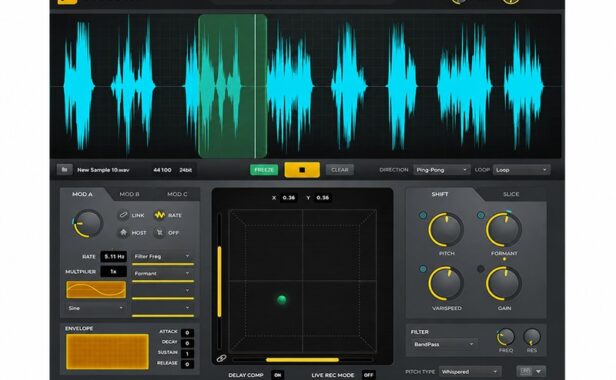The width and height of the screenshot is (616, 380).
Task: Click the horizontal yellow XY range slider
Action: coord(302,360)
